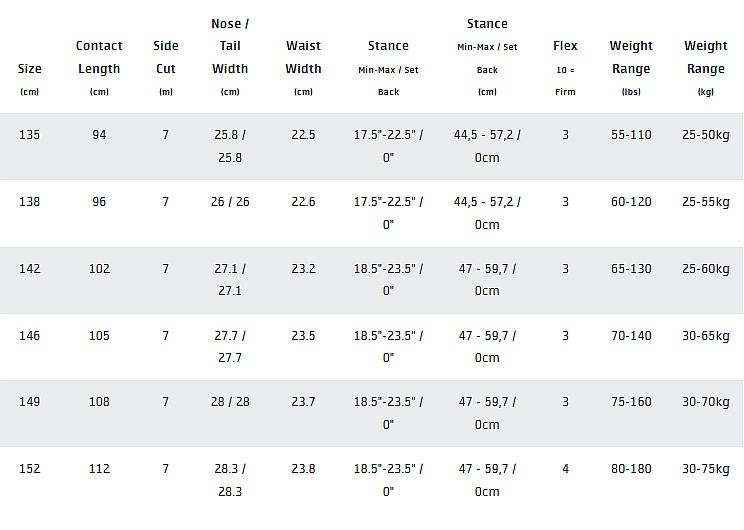Click the Weight Range (kg) header
The width and height of the screenshot is (744, 530).
point(705,57)
